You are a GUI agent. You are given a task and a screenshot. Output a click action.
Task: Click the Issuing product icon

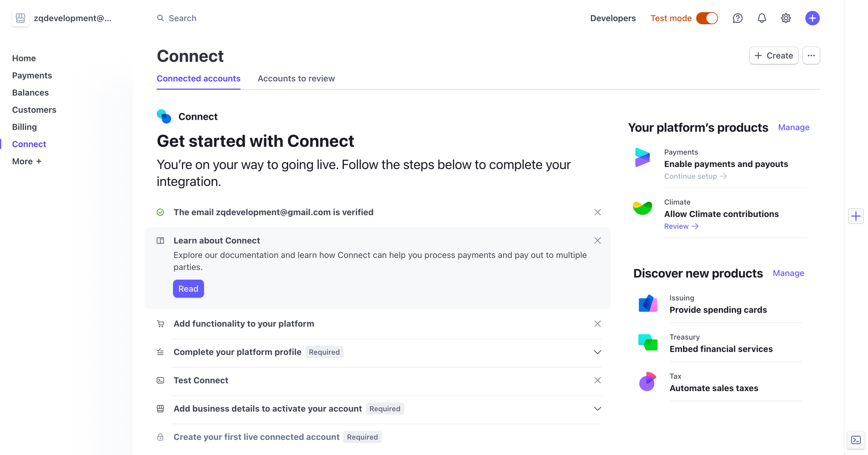648,303
